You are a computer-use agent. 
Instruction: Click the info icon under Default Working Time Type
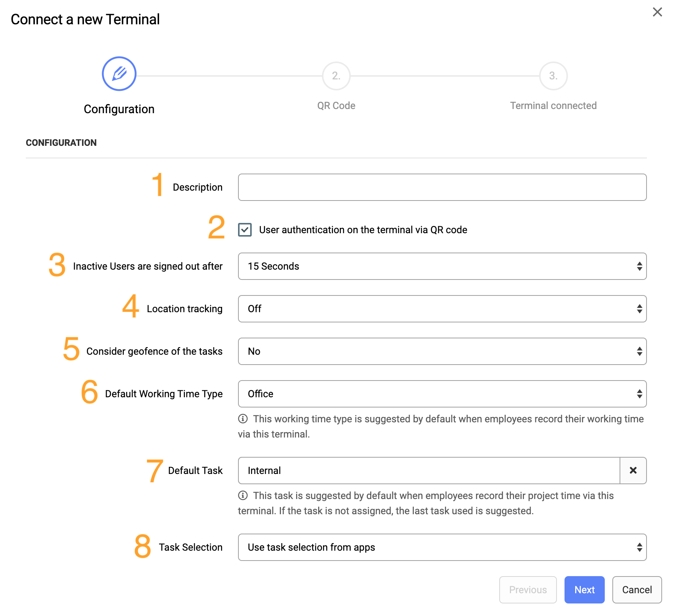(243, 419)
